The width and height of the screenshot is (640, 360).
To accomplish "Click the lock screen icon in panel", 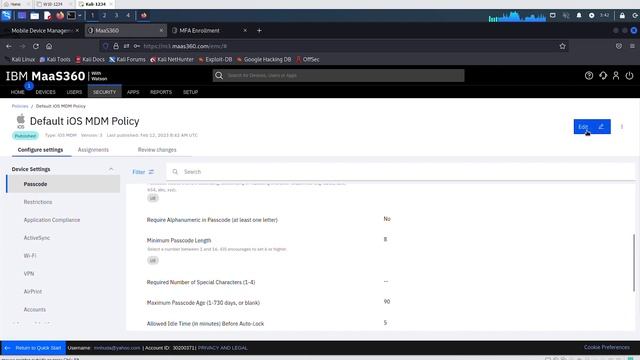I will click(x=622, y=16).
